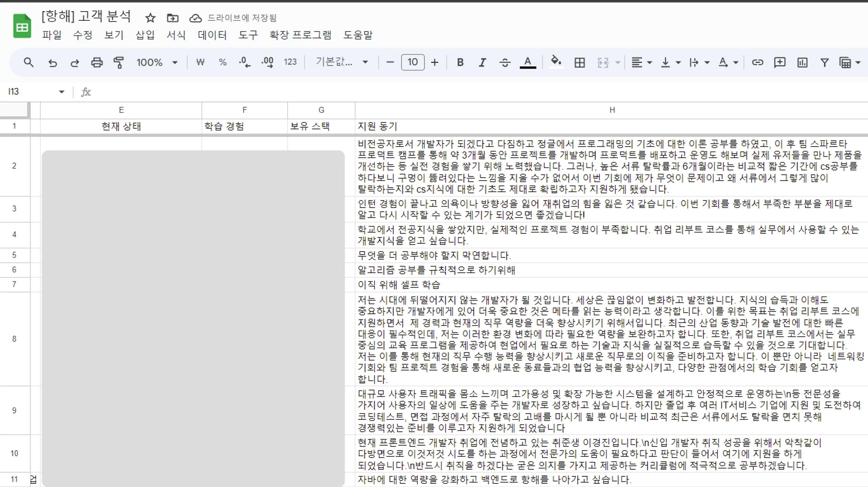Toggle bold formatting

point(460,62)
